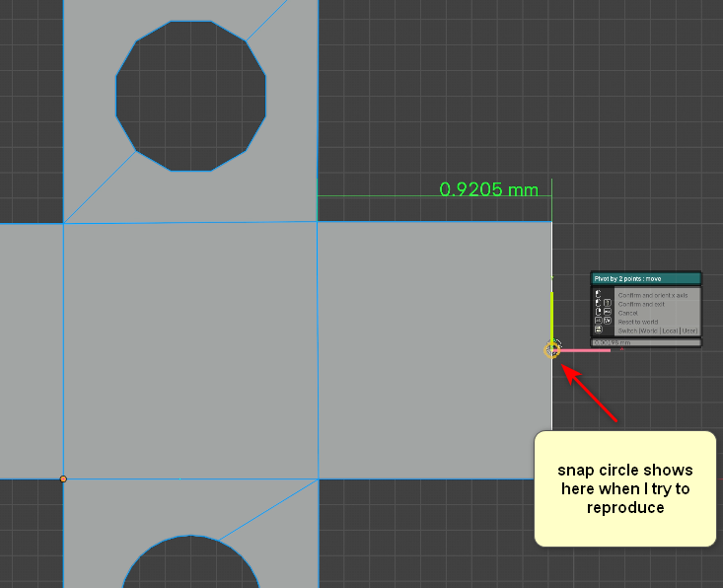Click mouse icon beside 'Confirm and orient x axis'
Image resolution: width=723 pixels, height=588 pixels.
coord(598,294)
